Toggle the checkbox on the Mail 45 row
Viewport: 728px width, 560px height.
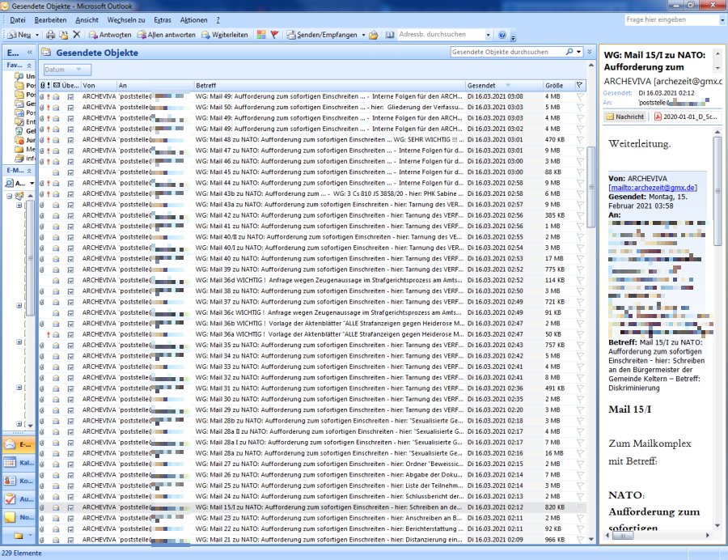coord(70,172)
